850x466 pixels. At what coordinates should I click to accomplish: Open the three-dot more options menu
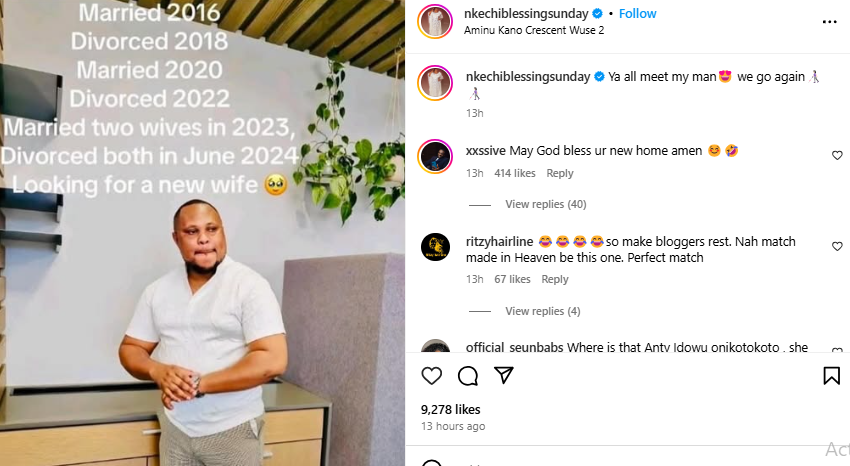[829, 20]
